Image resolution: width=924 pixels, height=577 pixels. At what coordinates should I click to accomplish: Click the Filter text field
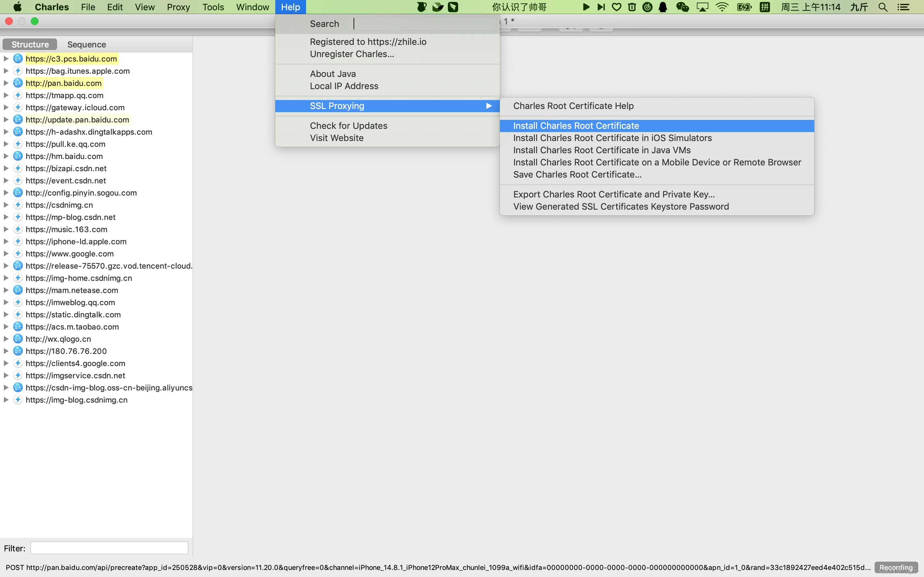click(109, 548)
